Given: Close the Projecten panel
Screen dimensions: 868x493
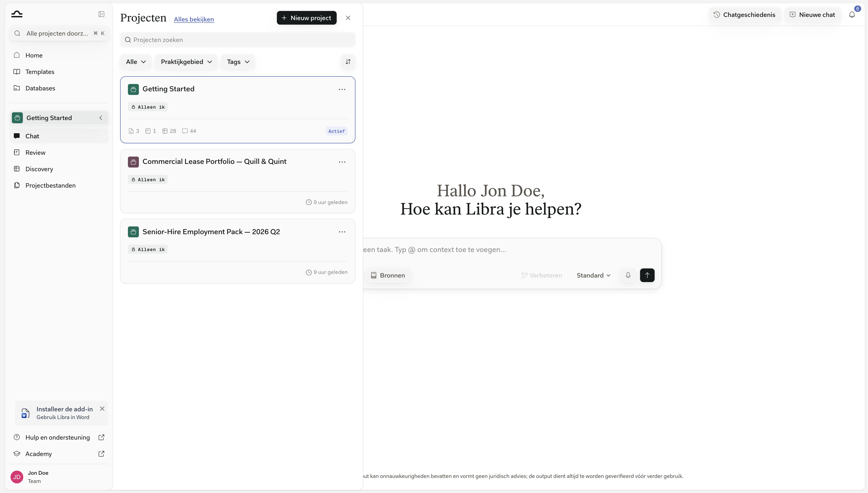Looking at the screenshot, I should pyautogui.click(x=348, y=18).
